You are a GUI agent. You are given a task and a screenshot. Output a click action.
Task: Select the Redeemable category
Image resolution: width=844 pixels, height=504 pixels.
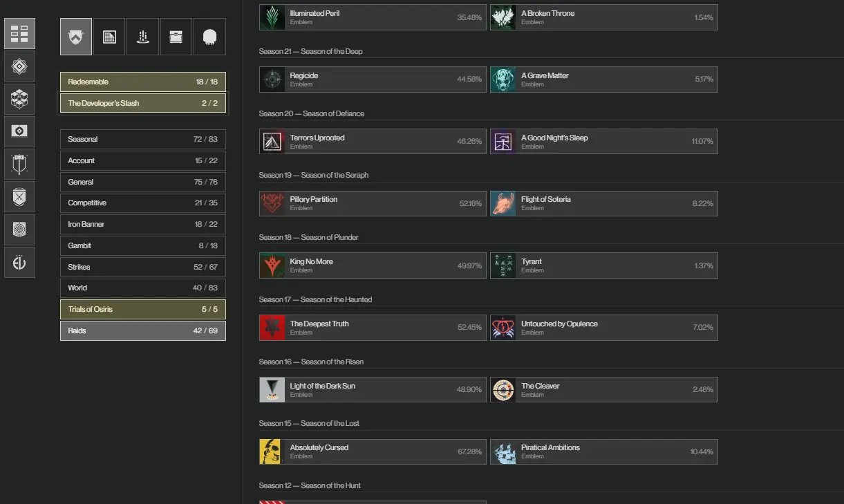(x=143, y=82)
